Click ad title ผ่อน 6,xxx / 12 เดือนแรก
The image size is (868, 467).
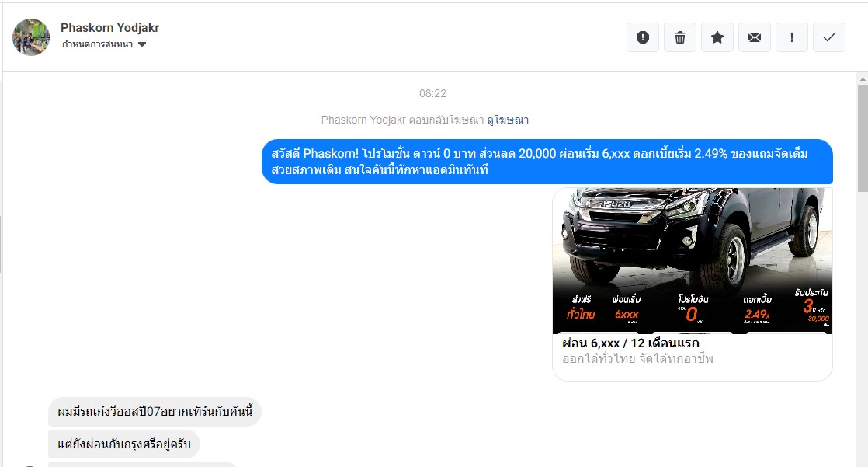point(630,343)
